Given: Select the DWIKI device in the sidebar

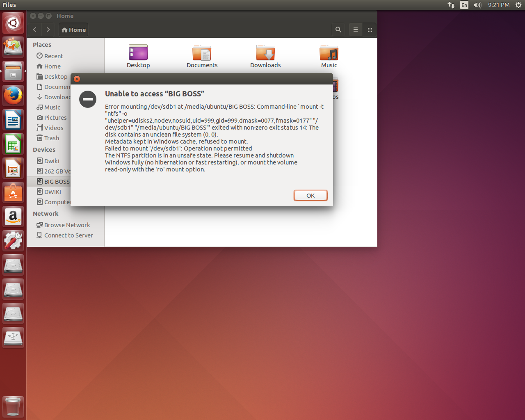Looking at the screenshot, I should click(x=52, y=192).
